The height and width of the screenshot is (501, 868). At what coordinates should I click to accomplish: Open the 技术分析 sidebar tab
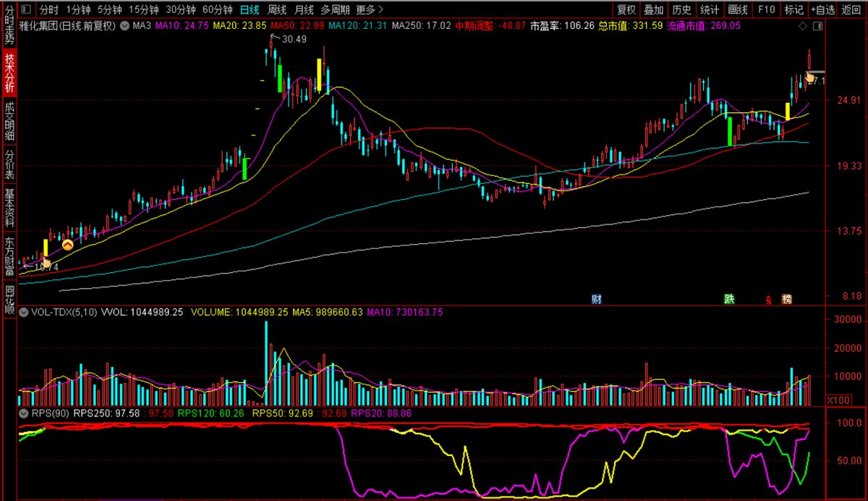pos(9,72)
